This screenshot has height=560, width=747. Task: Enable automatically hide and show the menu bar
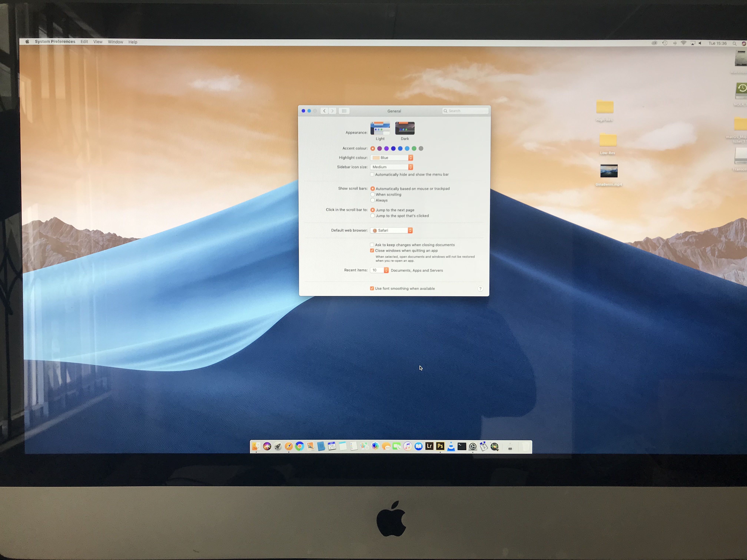pos(372,174)
